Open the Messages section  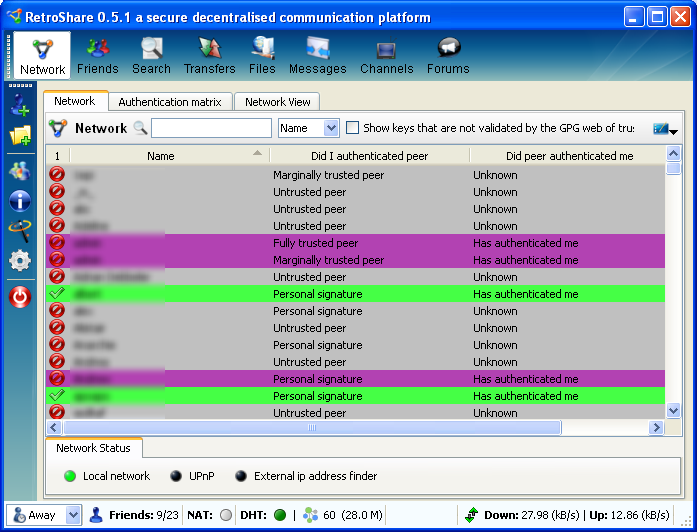pos(317,55)
